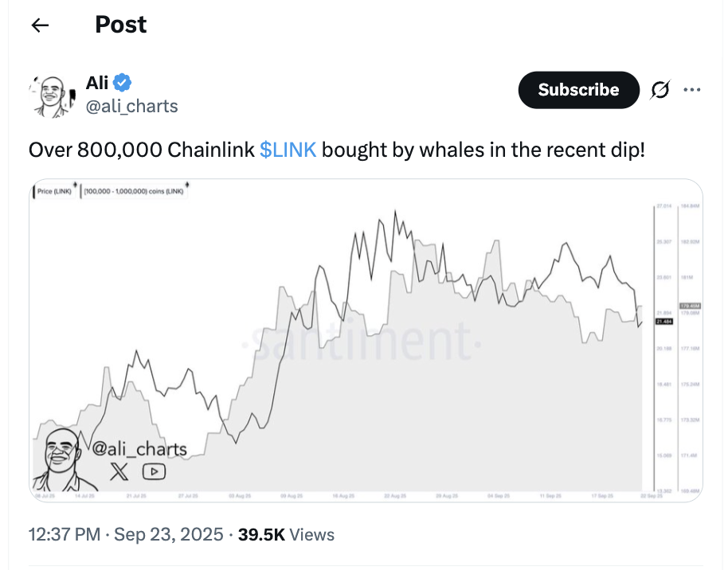Click the back arrow beside Post

pos(40,25)
